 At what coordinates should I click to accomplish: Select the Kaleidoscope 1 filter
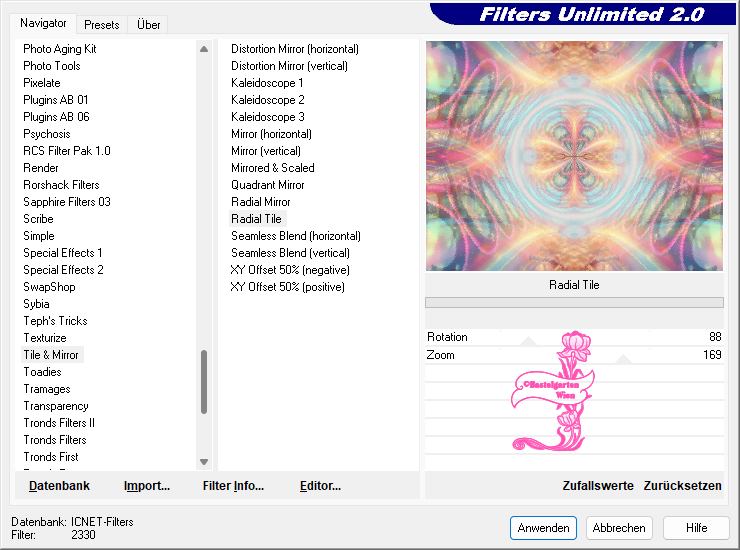(267, 83)
